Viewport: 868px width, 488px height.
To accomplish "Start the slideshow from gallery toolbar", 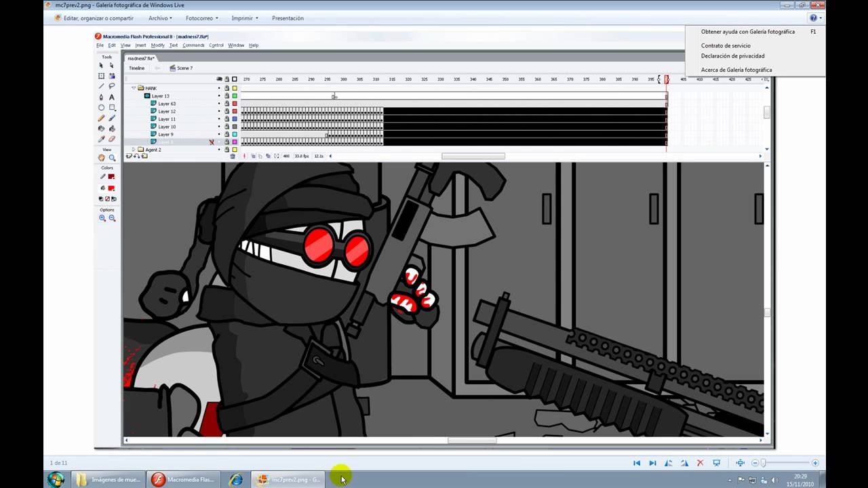I will click(716, 463).
